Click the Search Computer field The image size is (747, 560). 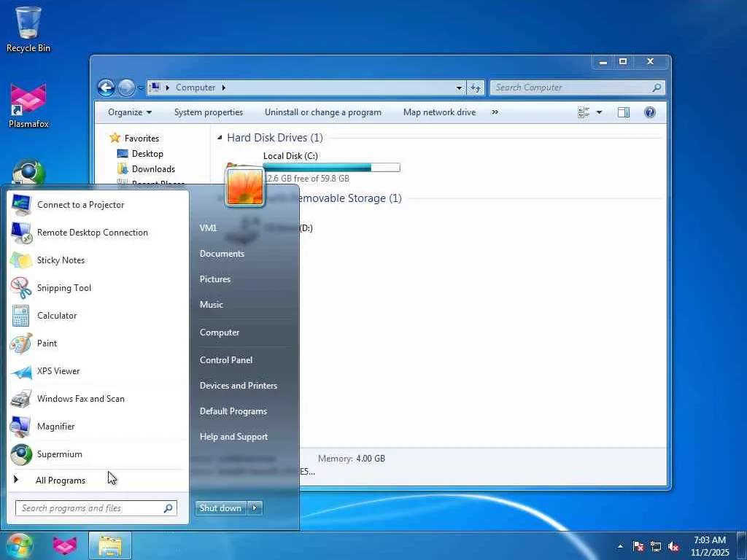coord(578,87)
